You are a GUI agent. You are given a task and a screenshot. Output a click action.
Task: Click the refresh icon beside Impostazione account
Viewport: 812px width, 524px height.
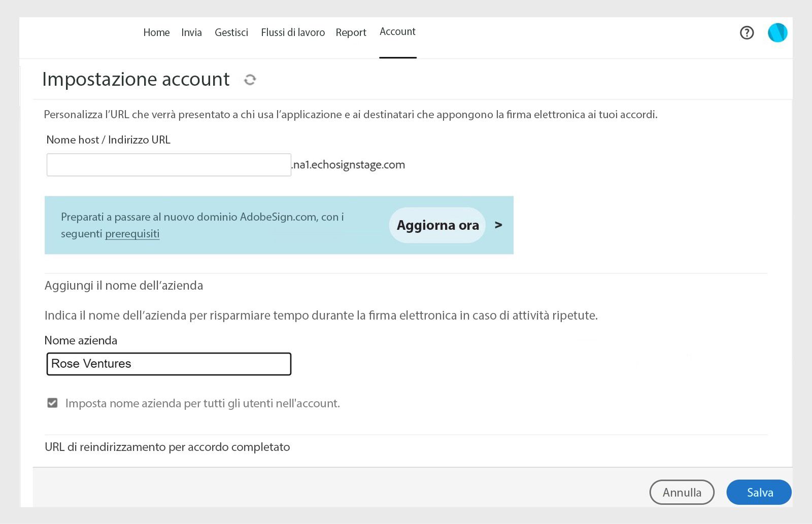coord(250,80)
